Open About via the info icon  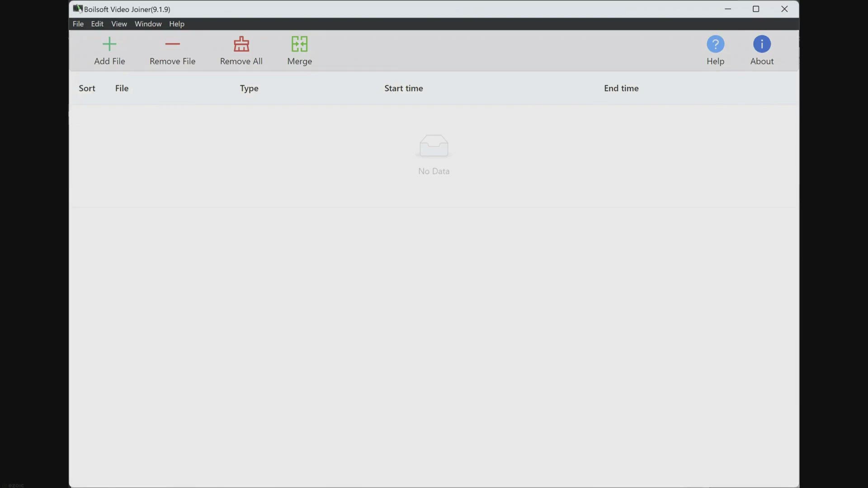(762, 44)
